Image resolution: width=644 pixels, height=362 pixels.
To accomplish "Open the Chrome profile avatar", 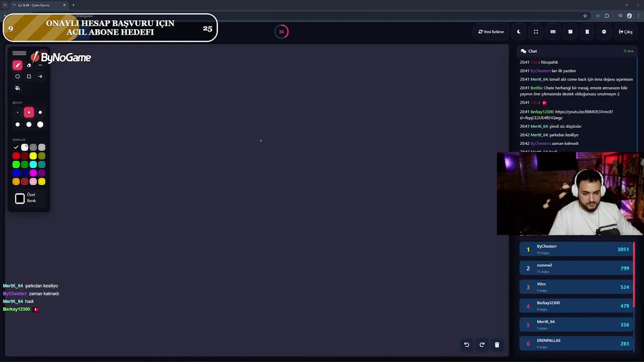I will [629, 16].
